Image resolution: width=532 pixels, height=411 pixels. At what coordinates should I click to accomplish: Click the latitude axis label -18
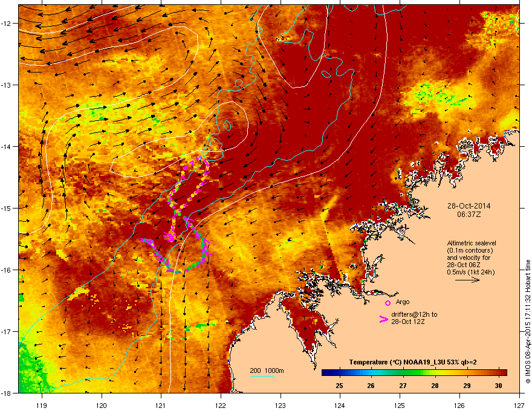[7, 393]
